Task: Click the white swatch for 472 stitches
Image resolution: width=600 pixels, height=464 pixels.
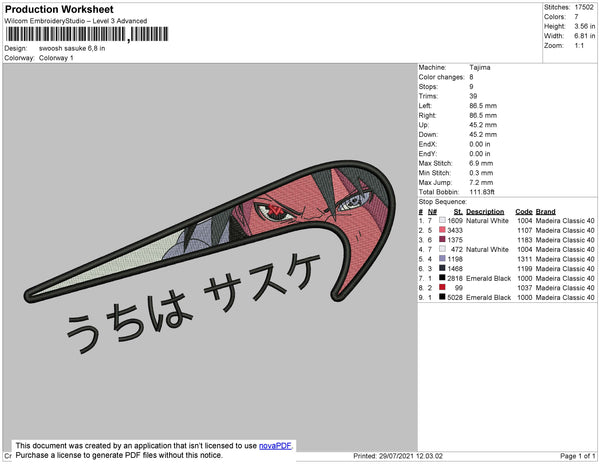Action: (442, 249)
